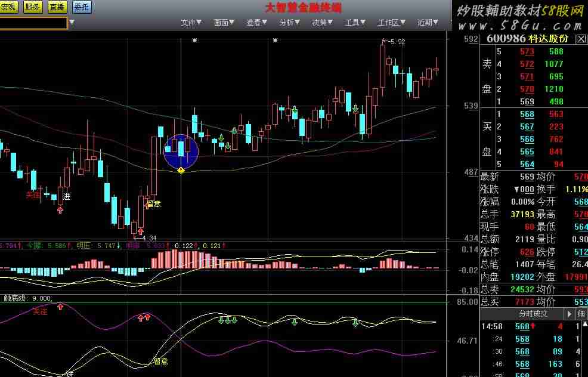Click the 总手 value 37193
The height and width of the screenshot is (377, 588).
[x=522, y=214]
